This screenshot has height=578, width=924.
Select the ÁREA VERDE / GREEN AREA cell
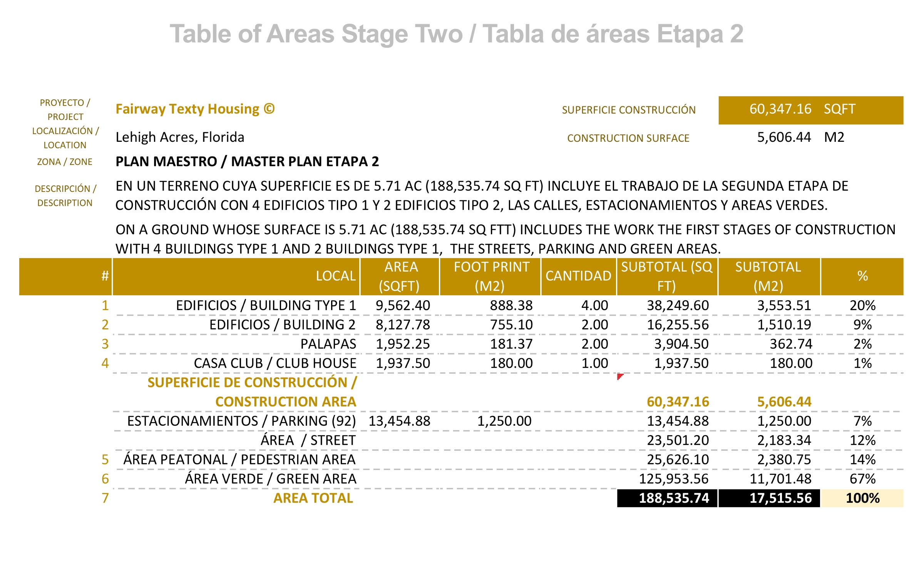(x=270, y=479)
